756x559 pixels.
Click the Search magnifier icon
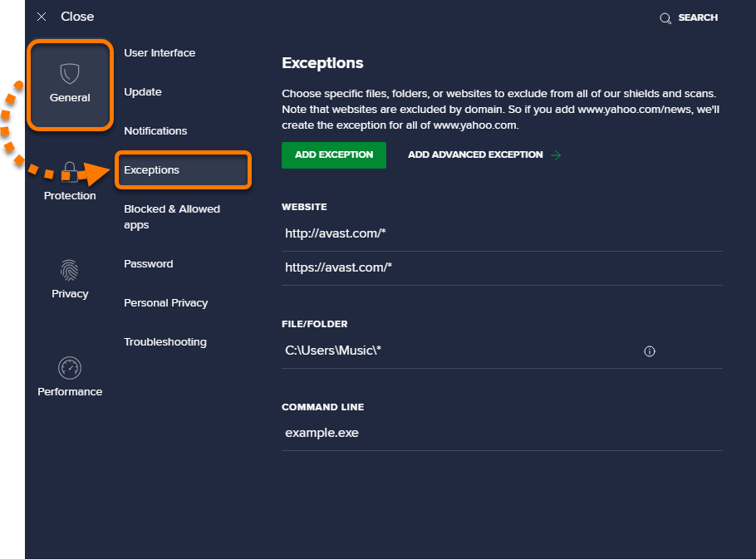665,18
